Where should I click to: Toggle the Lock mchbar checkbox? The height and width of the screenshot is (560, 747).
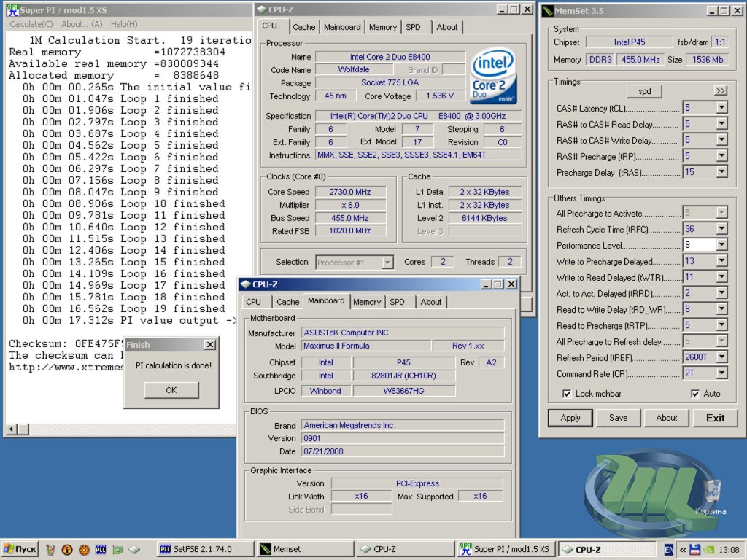[566, 394]
